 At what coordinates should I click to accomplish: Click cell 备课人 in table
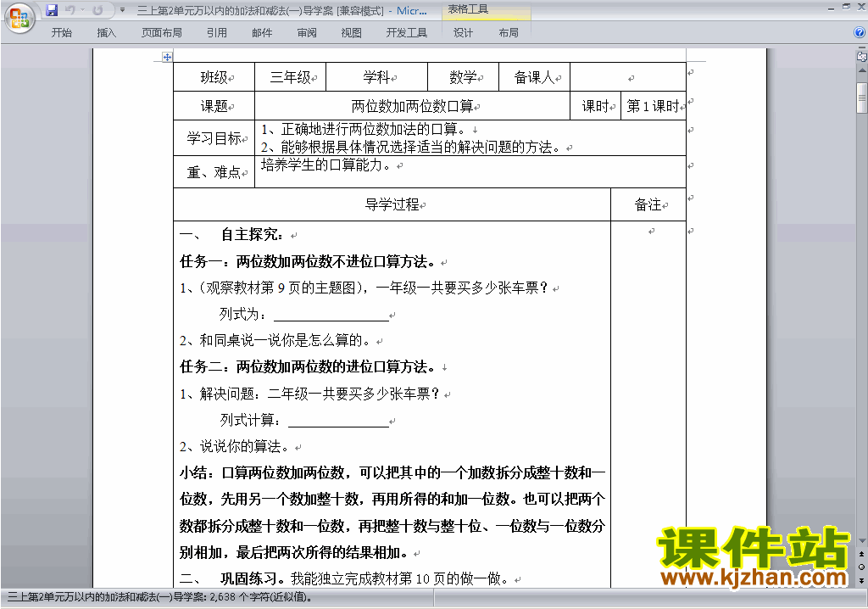pos(534,77)
